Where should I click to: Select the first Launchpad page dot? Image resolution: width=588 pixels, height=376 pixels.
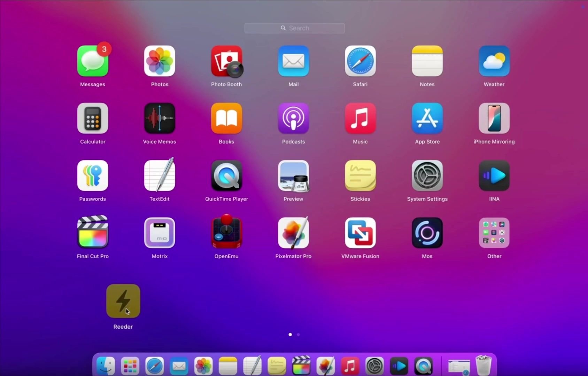[x=290, y=335]
